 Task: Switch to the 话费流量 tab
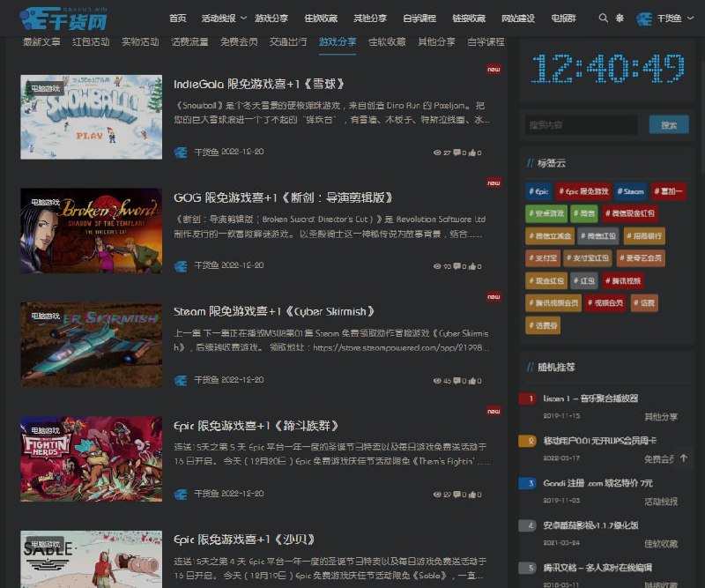pyautogui.click(x=189, y=41)
